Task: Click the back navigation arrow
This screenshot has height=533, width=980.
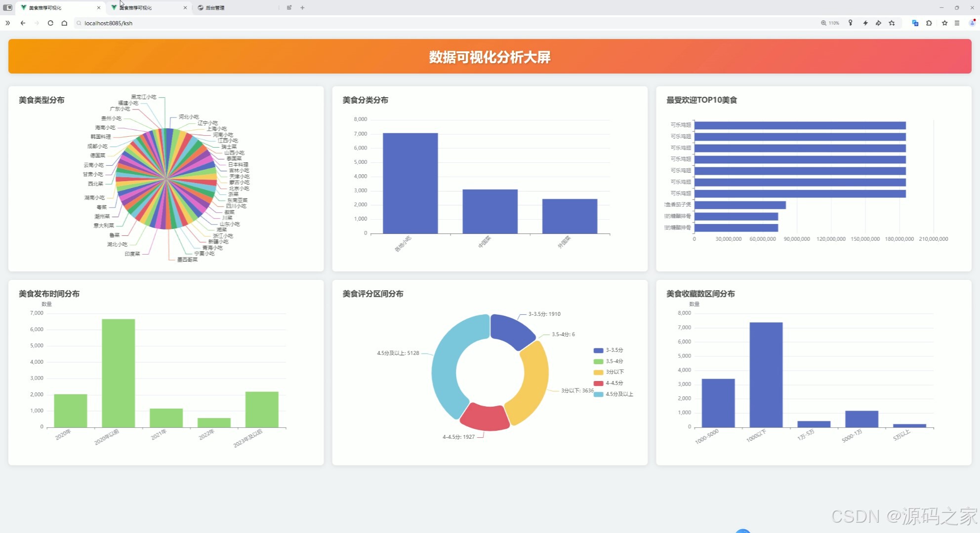Action: (23, 23)
